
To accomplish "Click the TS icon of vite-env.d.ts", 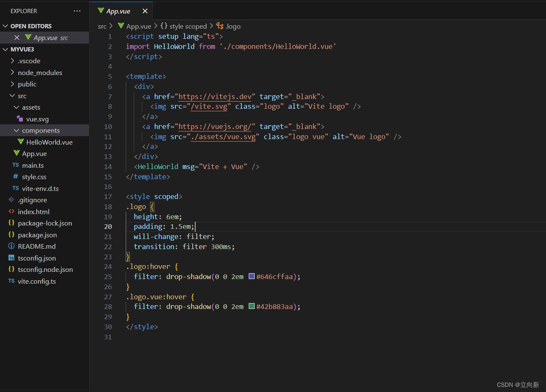I will click(16, 188).
